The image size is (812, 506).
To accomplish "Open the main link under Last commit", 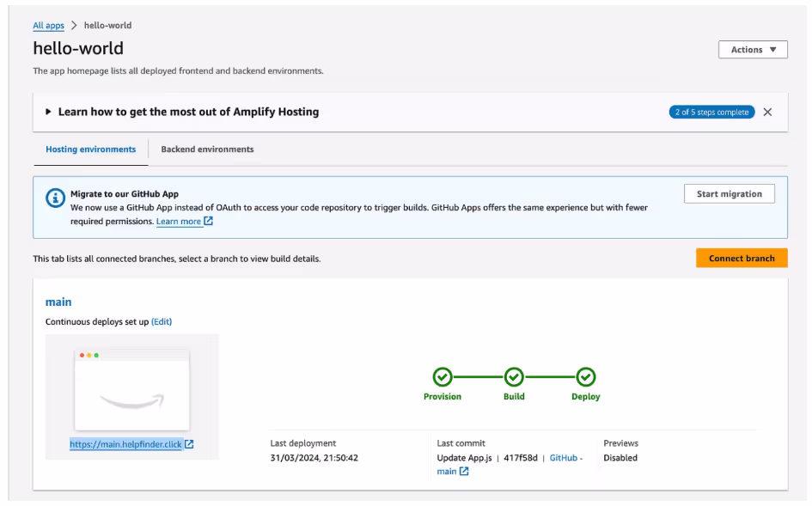I will pyautogui.click(x=447, y=472).
